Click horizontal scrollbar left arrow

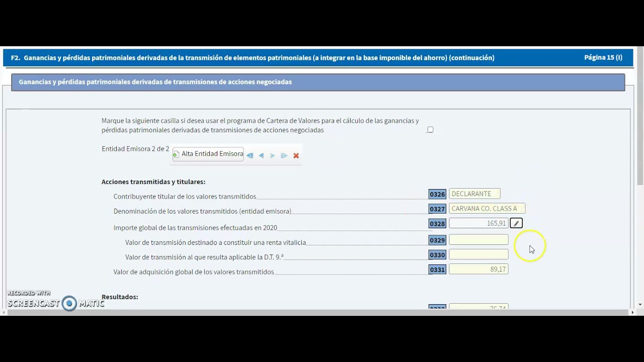[x=4, y=312]
